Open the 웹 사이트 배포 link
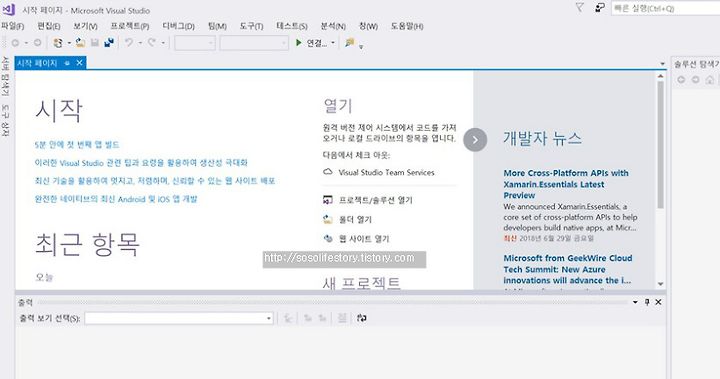Screen dimensions: 720x379 coord(155,181)
